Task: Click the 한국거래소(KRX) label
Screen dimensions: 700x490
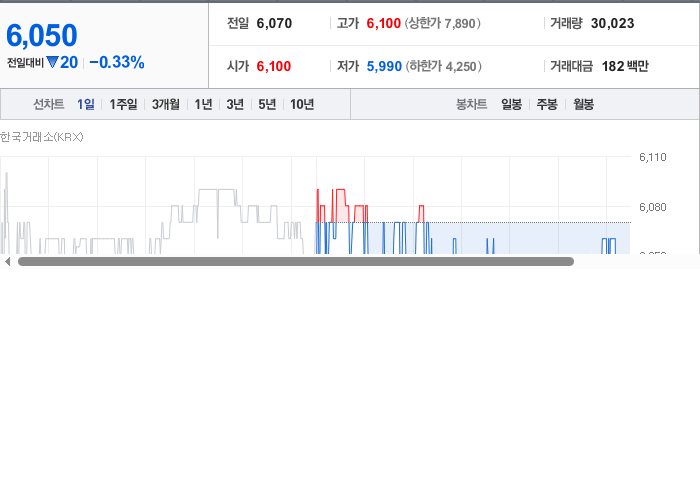Action: pyautogui.click(x=42, y=137)
